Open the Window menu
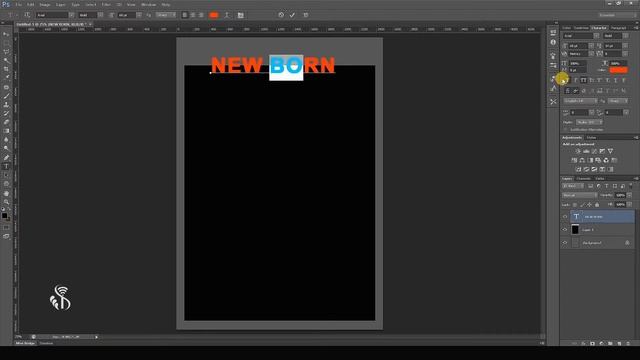Viewport: 640px width, 360px height. [x=149, y=4]
